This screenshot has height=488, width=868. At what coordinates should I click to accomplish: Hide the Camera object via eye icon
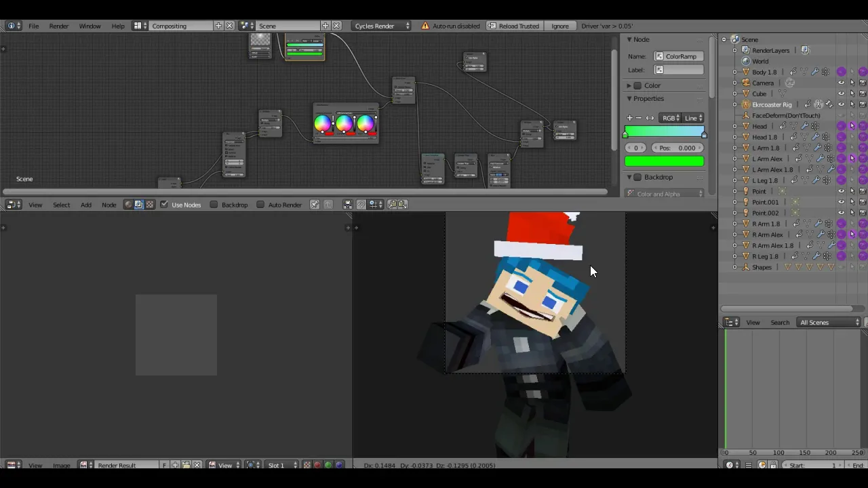842,83
